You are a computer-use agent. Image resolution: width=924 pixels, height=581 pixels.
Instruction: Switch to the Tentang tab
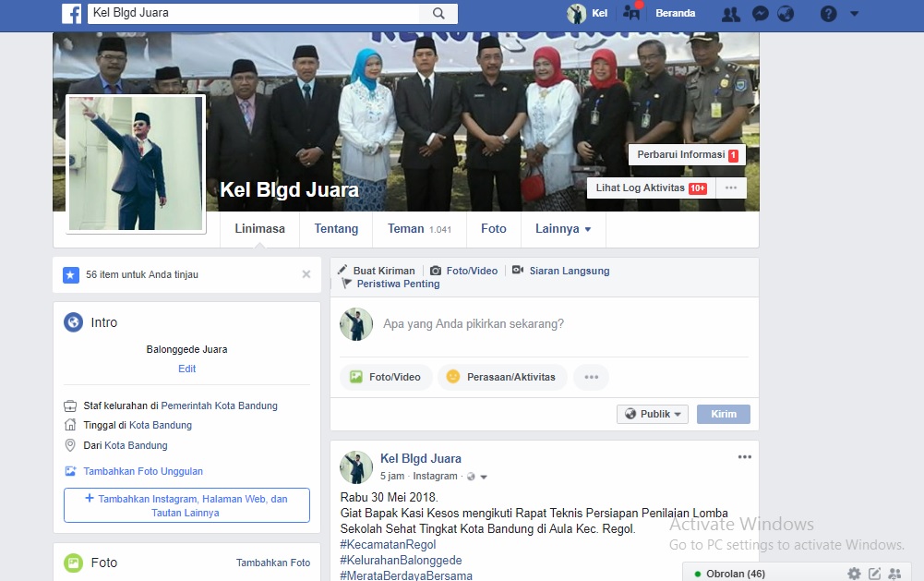[x=336, y=229]
